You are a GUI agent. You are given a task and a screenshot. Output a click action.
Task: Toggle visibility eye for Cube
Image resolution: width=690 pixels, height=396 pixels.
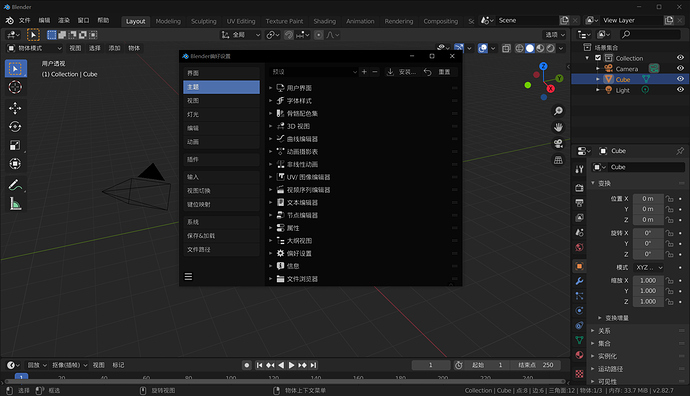point(680,79)
